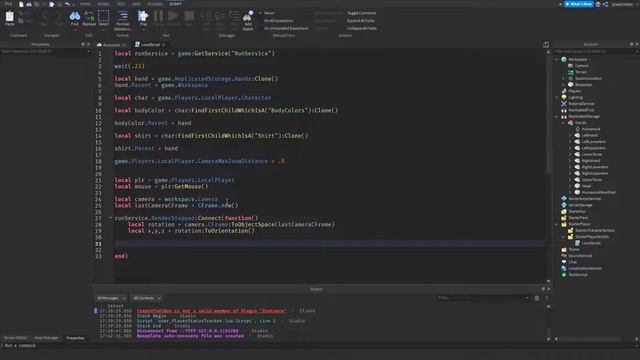Select the Chat service in Explorer

click(569, 262)
